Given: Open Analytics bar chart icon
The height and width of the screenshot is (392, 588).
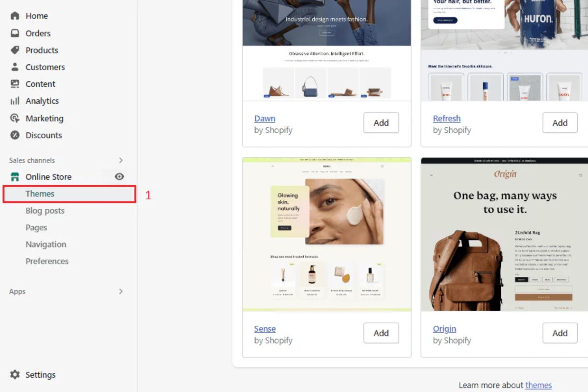Looking at the screenshot, I should coord(15,101).
